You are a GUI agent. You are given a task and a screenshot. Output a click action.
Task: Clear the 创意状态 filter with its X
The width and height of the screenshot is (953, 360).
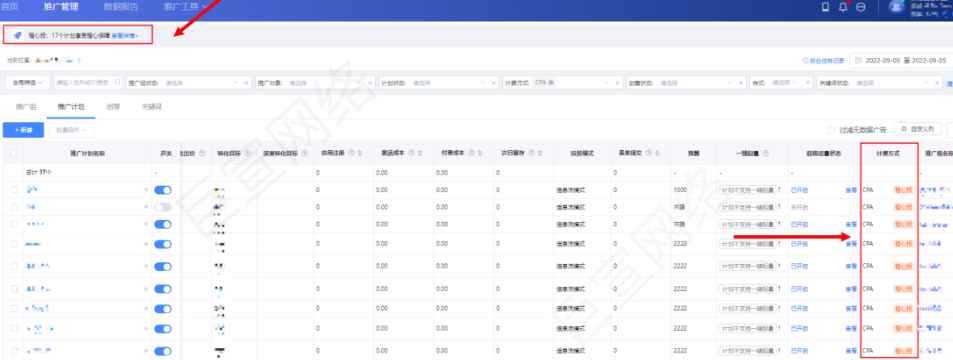click(x=742, y=83)
